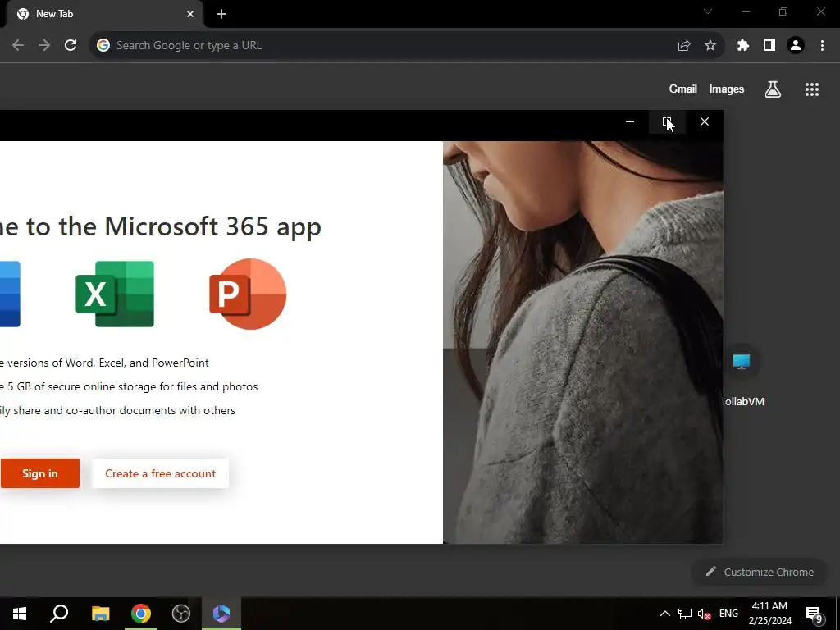Click the co-author documents text
The width and height of the screenshot is (840, 630).
pyautogui.click(x=118, y=411)
